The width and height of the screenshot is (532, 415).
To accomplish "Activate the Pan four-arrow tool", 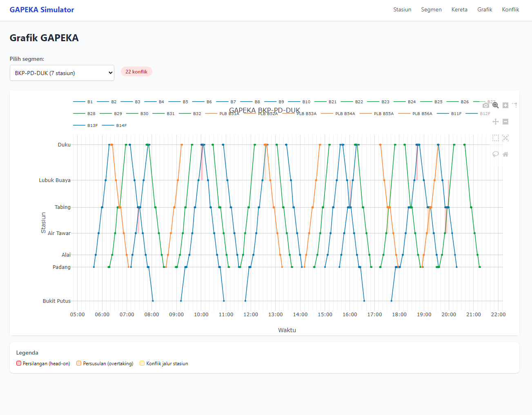I will 496,122.
